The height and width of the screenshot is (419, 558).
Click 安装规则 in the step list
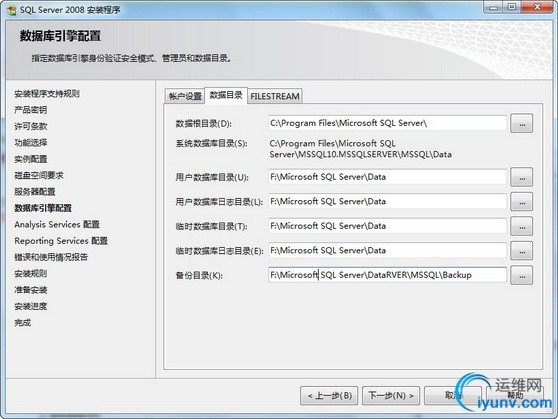pyautogui.click(x=31, y=273)
